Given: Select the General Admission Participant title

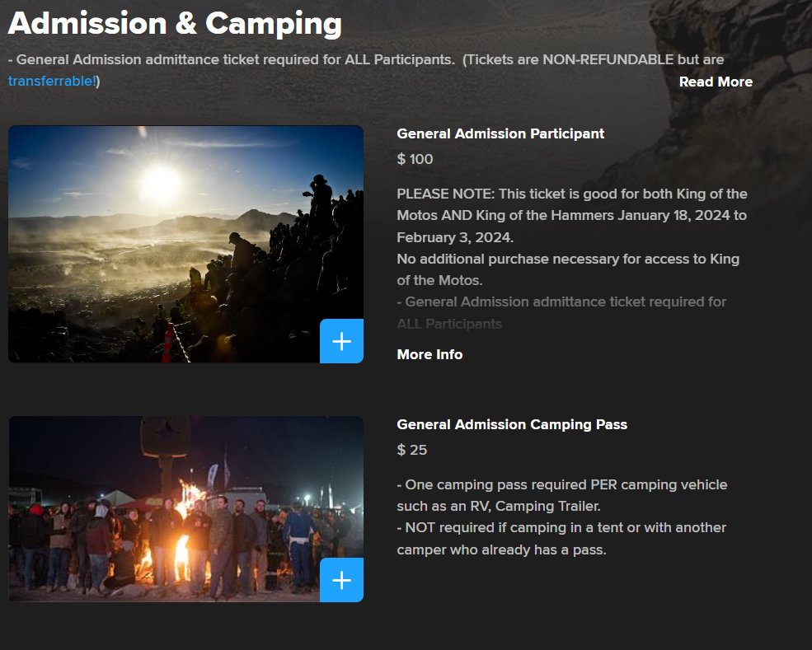Looking at the screenshot, I should [x=500, y=133].
